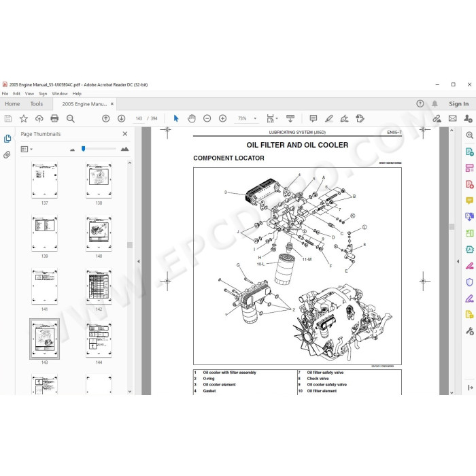Open the Window menu
This screenshot has height=476, width=476.
(60, 94)
